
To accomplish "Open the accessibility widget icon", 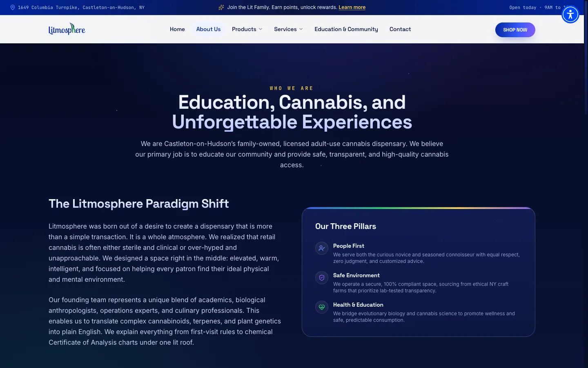I will pos(570,15).
